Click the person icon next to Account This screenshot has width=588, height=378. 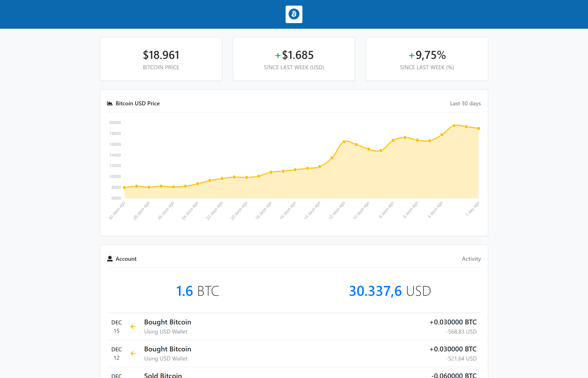pos(110,258)
